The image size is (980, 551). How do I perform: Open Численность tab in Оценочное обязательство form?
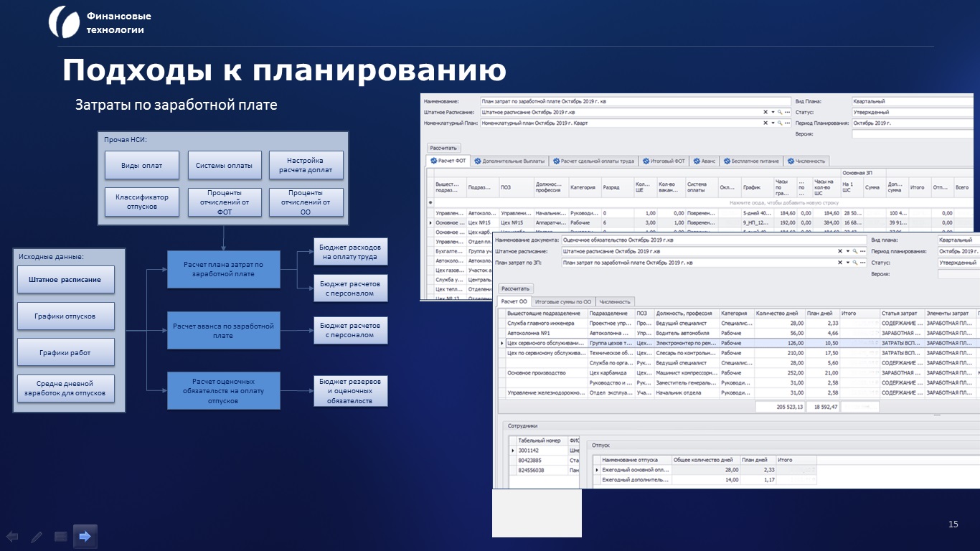(x=616, y=302)
